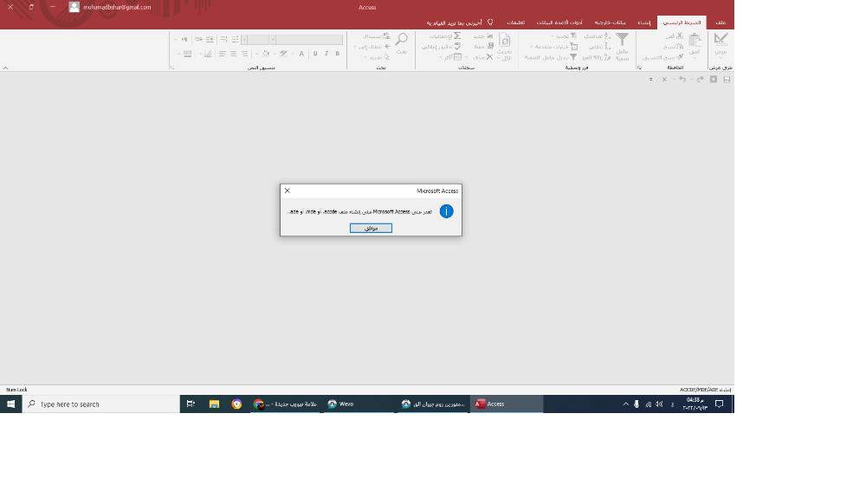The height and width of the screenshot is (504, 866).
Task: Collapse the ribbon with the chevron
Action: (5, 68)
